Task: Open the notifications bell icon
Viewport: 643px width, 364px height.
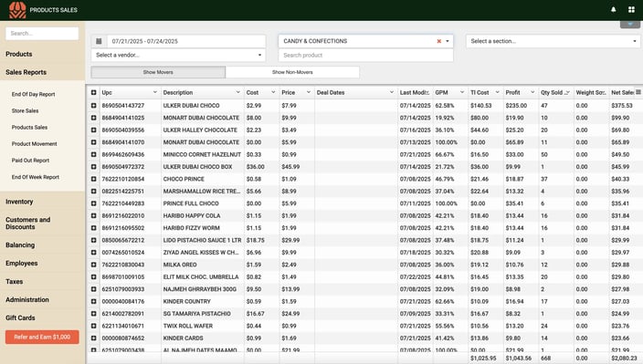Action: point(614,9)
